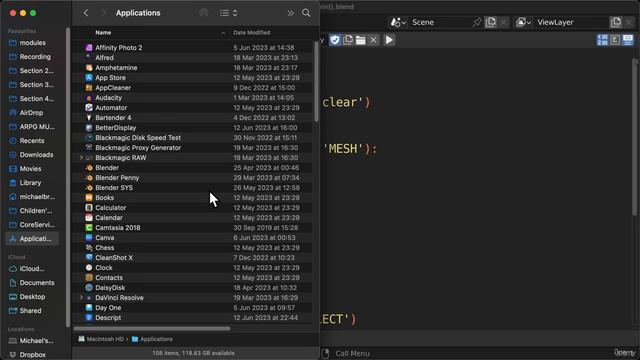Screen dimensions: 640x360
Task: Click the Finder horizontal scrollbar
Action: point(152,328)
